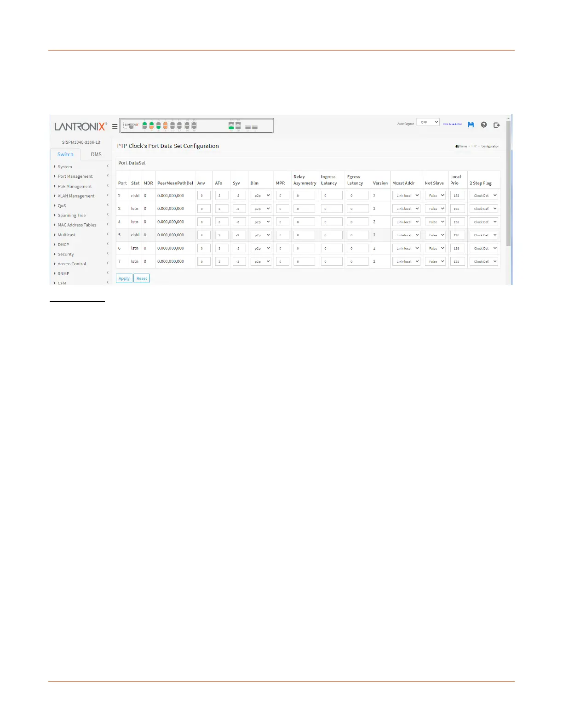
Task: Expand the QoS menu
Action: point(81,205)
